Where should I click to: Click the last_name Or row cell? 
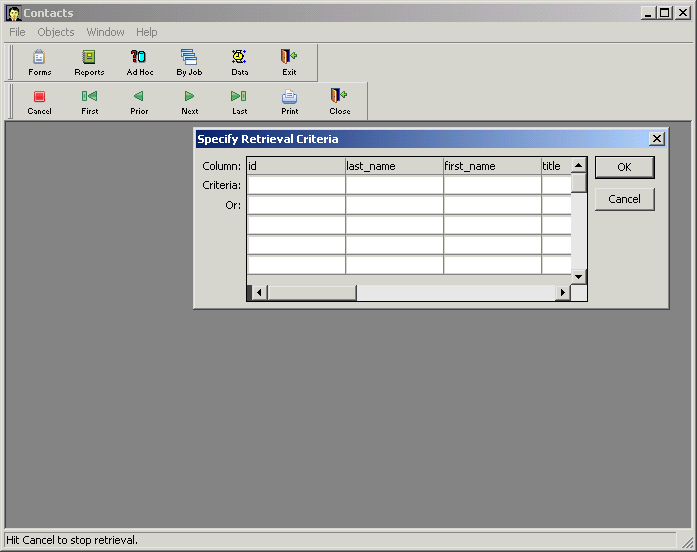pyautogui.click(x=394, y=205)
